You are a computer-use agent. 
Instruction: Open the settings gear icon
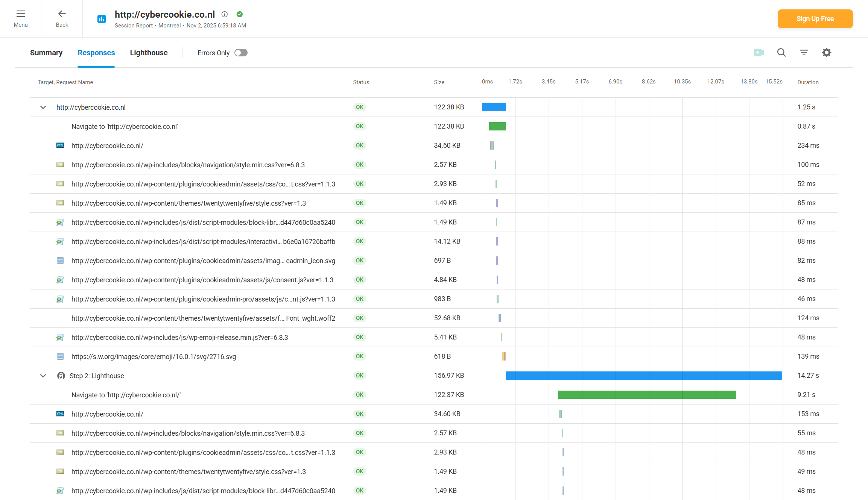point(827,53)
